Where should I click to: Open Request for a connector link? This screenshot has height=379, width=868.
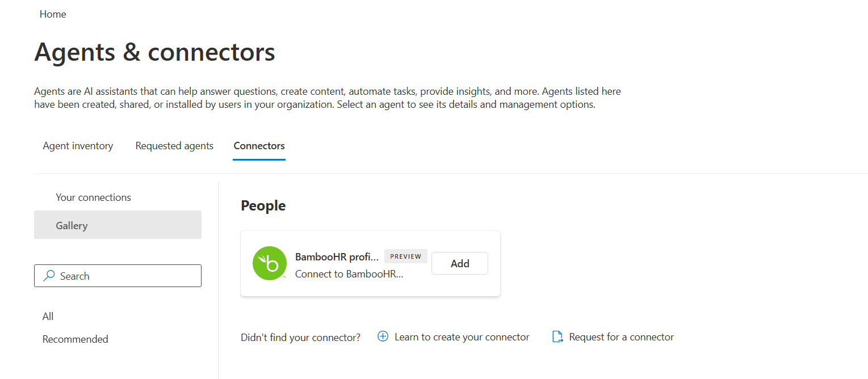click(622, 337)
